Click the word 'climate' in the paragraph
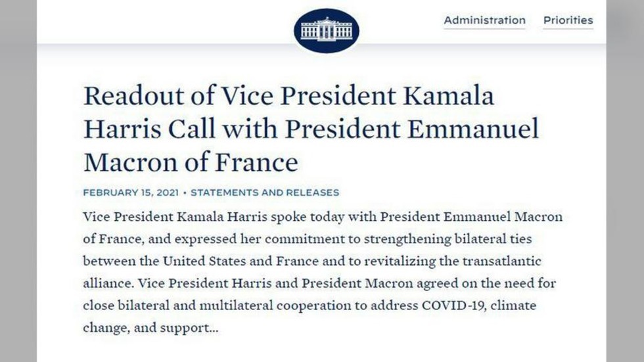Image resolution: width=644 pixels, height=362 pixels. pos(513,305)
